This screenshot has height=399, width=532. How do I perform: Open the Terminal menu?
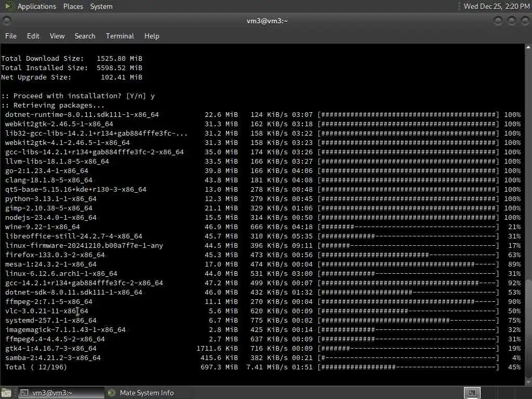(120, 36)
